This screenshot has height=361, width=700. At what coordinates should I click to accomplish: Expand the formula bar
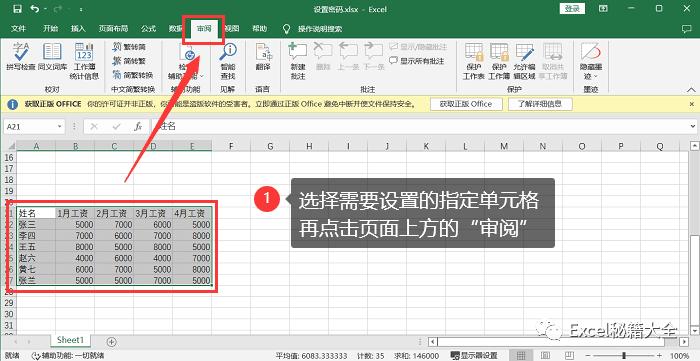(692, 127)
